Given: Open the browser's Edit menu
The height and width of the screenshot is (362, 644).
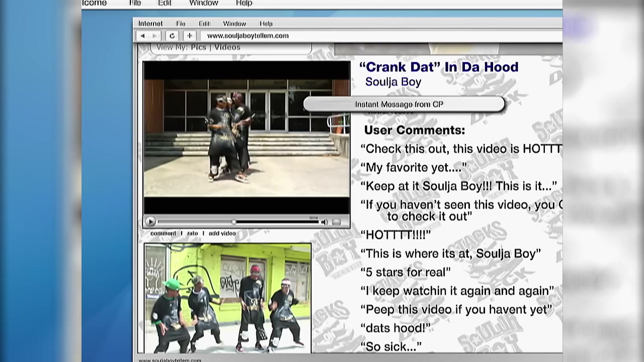Looking at the screenshot, I should 204,24.
